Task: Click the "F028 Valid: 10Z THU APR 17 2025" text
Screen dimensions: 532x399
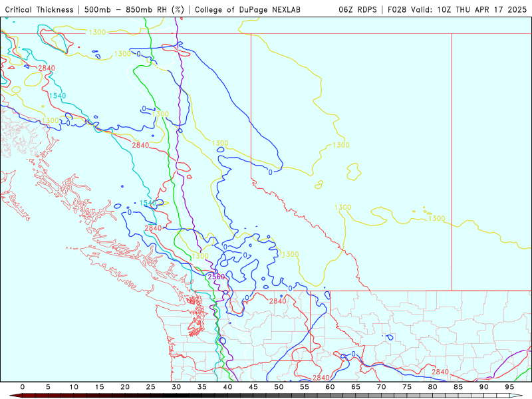Action: pyautogui.click(x=457, y=10)
